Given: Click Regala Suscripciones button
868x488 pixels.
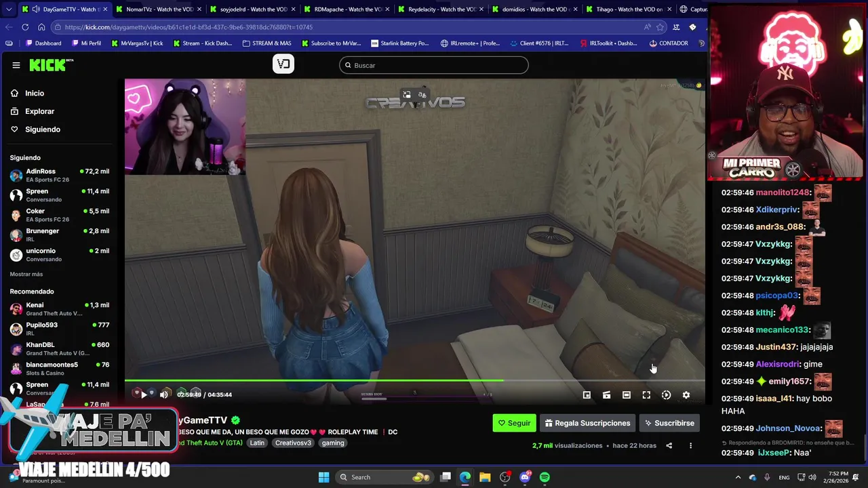Looking at the screenshot, I should click(x=587, y=423).
